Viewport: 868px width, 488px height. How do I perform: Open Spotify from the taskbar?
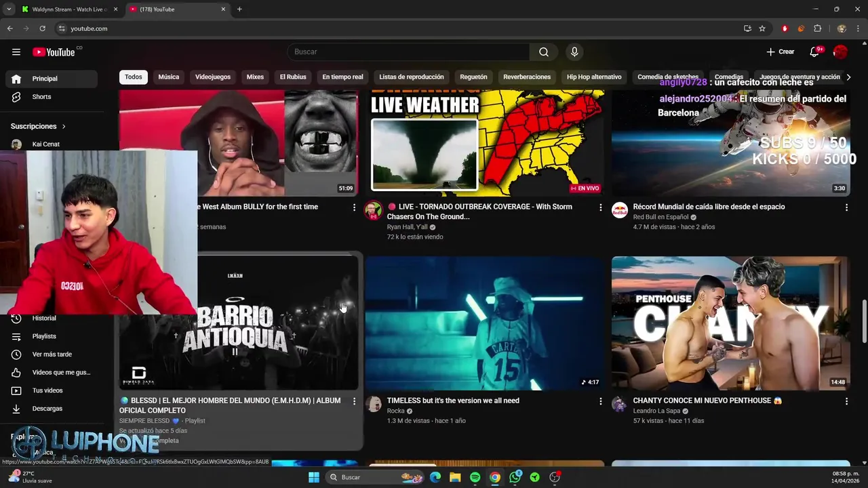(475, 477)
